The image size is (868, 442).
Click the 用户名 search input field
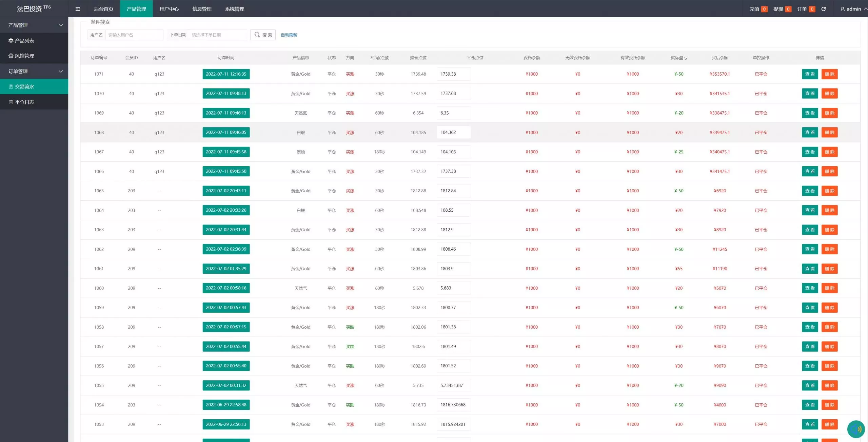click(x=134, y=35)
